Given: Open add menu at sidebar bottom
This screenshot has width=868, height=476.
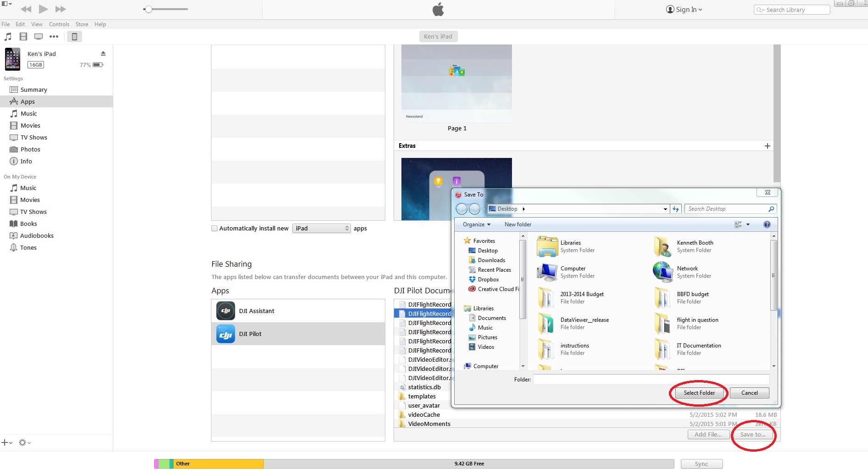Looking at the screenshot, I should tap(7, 442).
